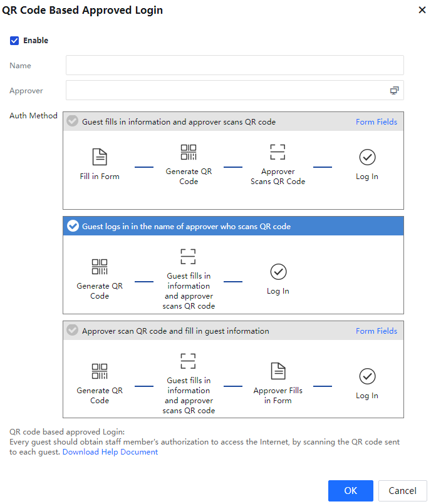This screenshot has height=504, width=431.
Task: Select 'Approver scan QR code' auth method
Action: [73, 331]
